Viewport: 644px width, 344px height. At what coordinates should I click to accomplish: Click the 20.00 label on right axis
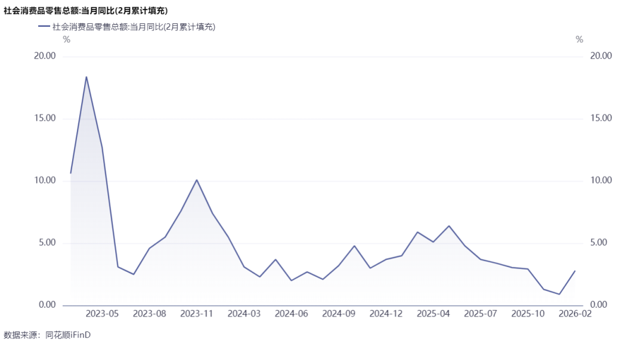tap(601, 56)
